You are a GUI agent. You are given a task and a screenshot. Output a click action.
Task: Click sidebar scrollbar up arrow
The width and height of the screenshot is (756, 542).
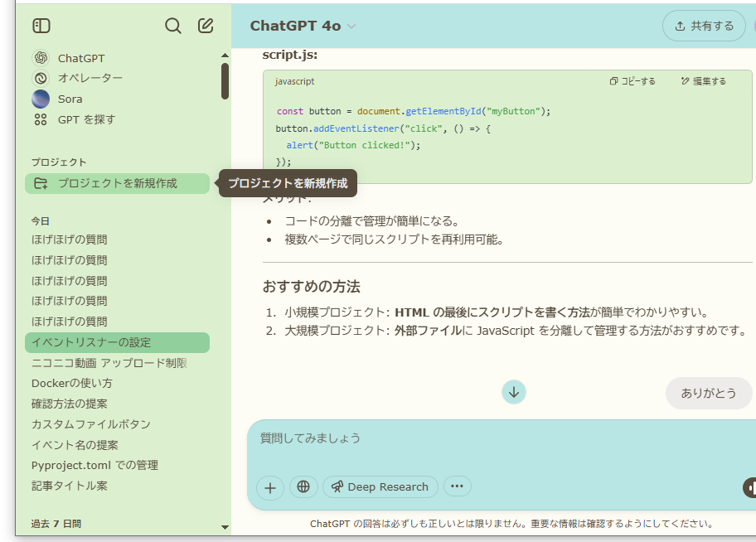[225, 55]
